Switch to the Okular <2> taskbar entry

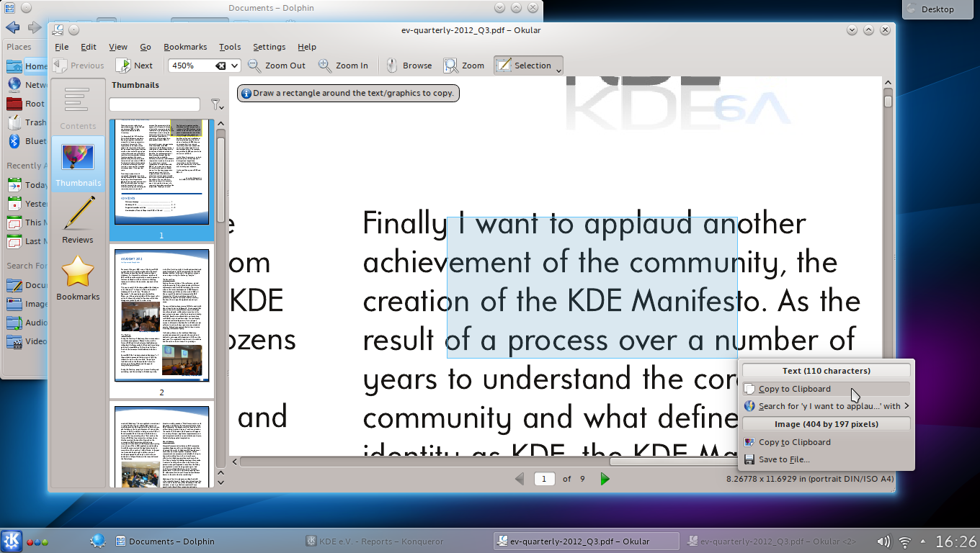click(775, 541)
